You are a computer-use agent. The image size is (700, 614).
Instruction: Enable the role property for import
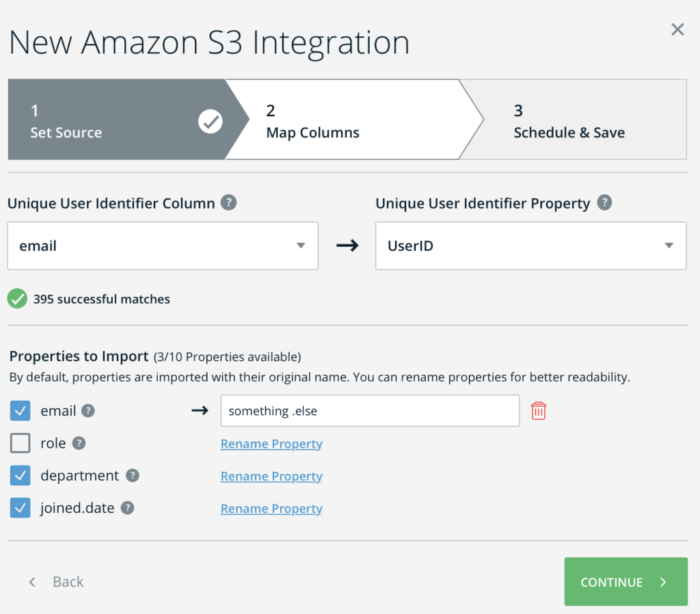pyautogui.click(x=21, y=443)
